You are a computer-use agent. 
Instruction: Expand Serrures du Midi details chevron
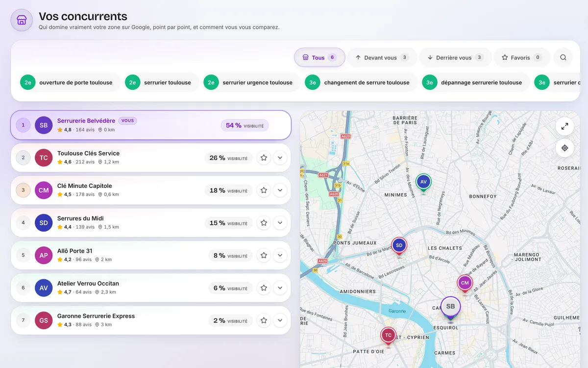pos(280,223)
